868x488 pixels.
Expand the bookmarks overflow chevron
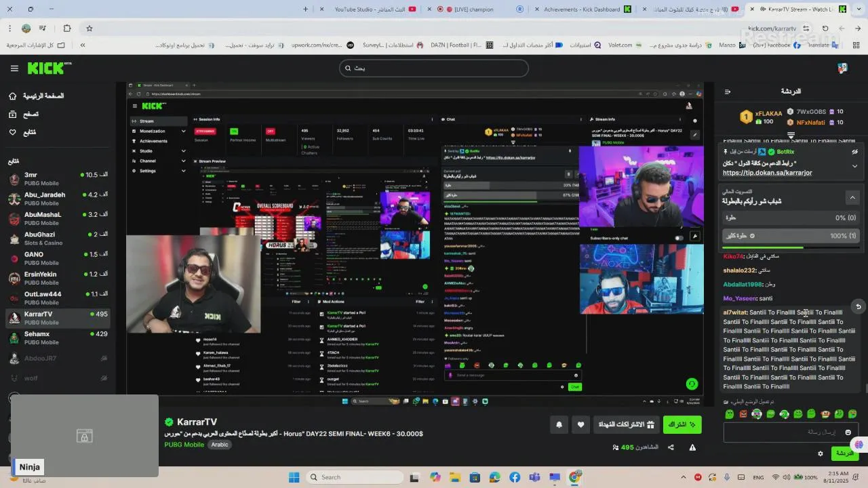pyautogui.click(x=83, y=45)
